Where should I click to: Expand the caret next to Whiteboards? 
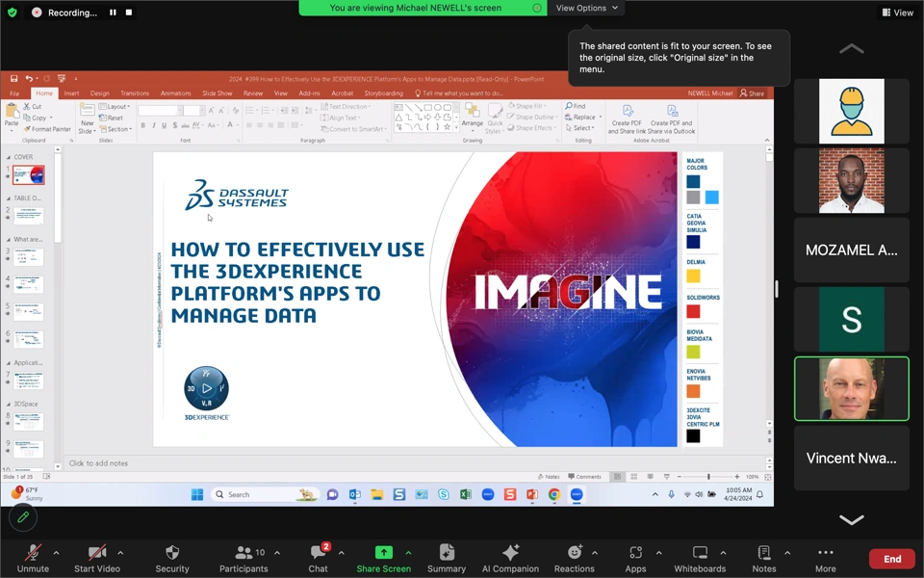[x=723, y=553]
